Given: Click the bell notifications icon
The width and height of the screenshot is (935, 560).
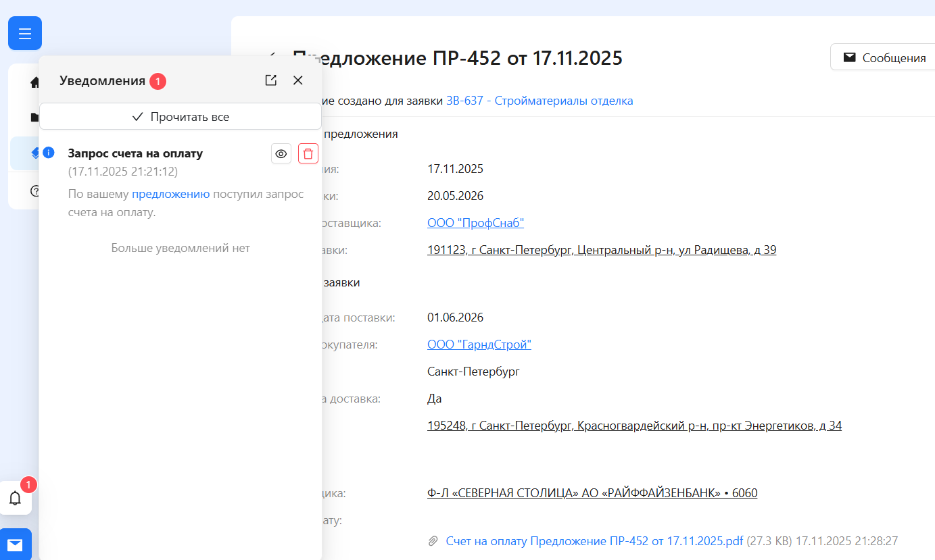Looking at the screenshot, I should [x=15, y=499].
